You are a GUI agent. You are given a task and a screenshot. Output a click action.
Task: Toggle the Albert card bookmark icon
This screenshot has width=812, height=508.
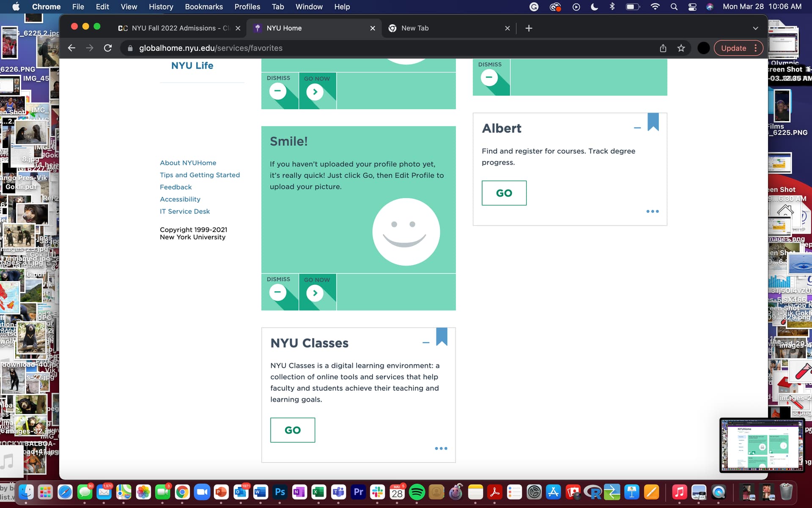(x=653, y=122)
